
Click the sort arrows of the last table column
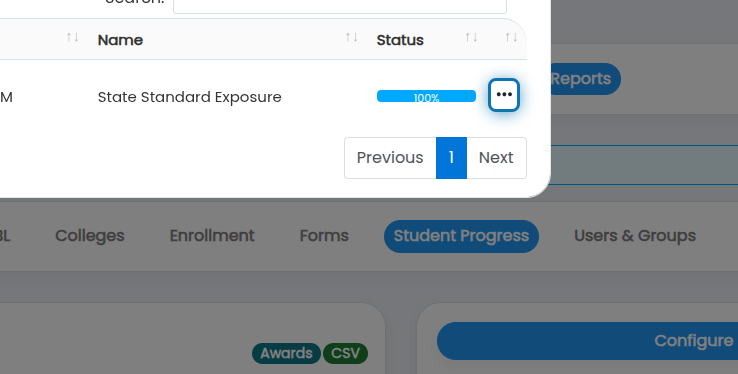point(511,38)
